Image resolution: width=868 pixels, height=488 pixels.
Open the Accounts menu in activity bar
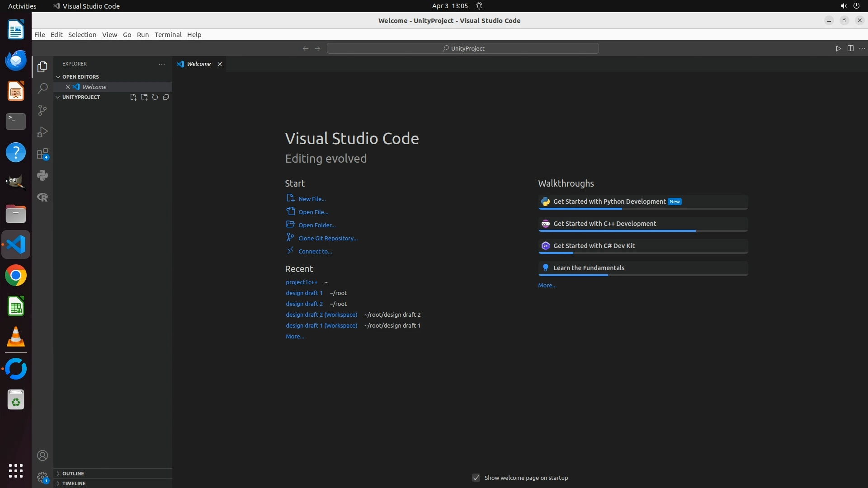[42, 455]
